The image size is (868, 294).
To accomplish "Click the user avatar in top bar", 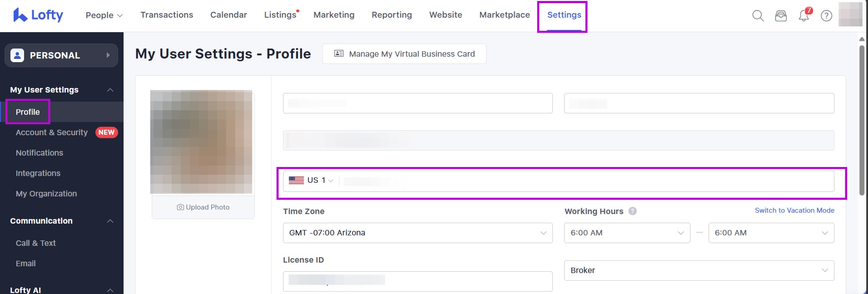I will [850, 15].
